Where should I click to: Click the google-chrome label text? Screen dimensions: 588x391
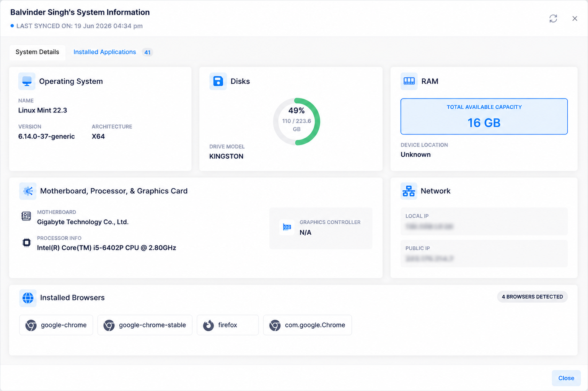click(x=64, y=325)
